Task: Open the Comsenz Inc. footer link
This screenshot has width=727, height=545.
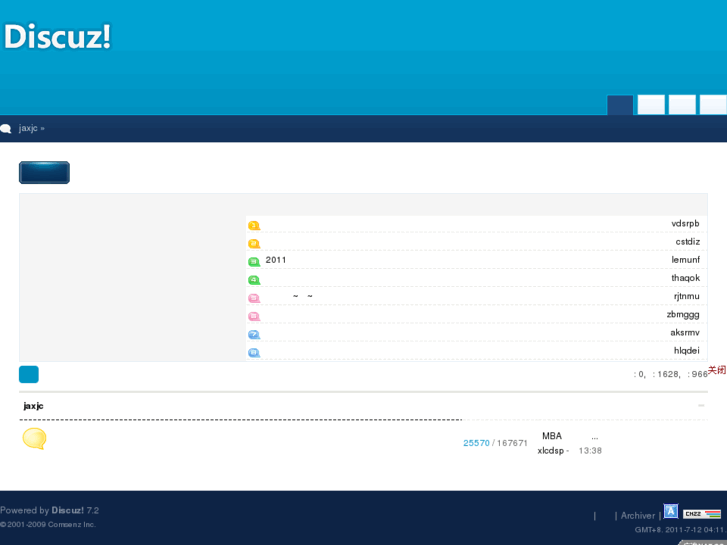Action: point(72,525)
